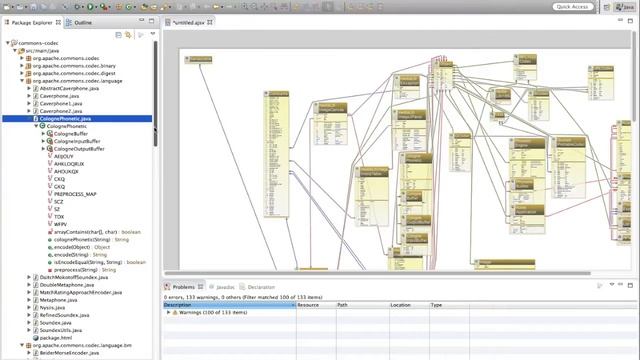Select the Problems tab

click(x=183, y=287)
